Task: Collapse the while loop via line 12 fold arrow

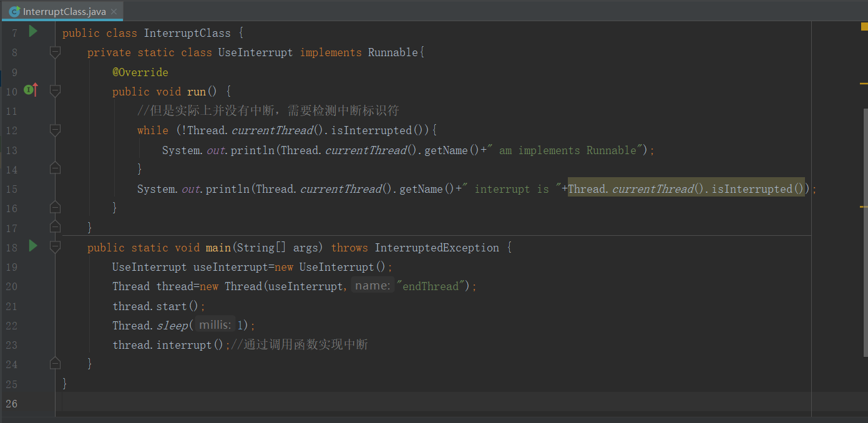Action: click(x=54, y=130)
